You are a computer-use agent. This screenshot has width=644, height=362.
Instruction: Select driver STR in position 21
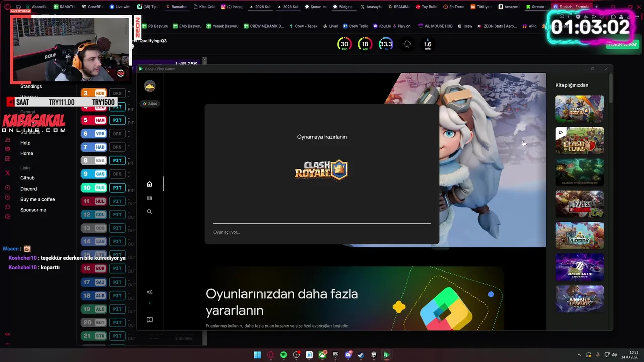tap(94, 336)
